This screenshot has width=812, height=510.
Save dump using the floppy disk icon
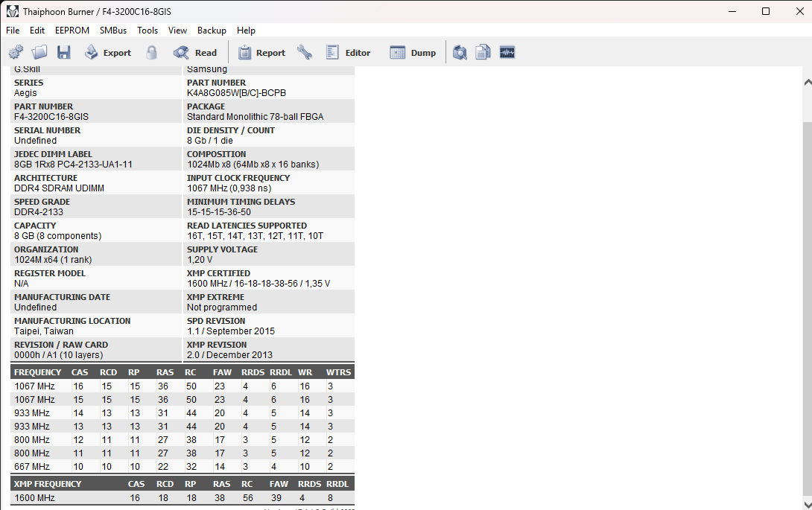[x=64, y=52]
